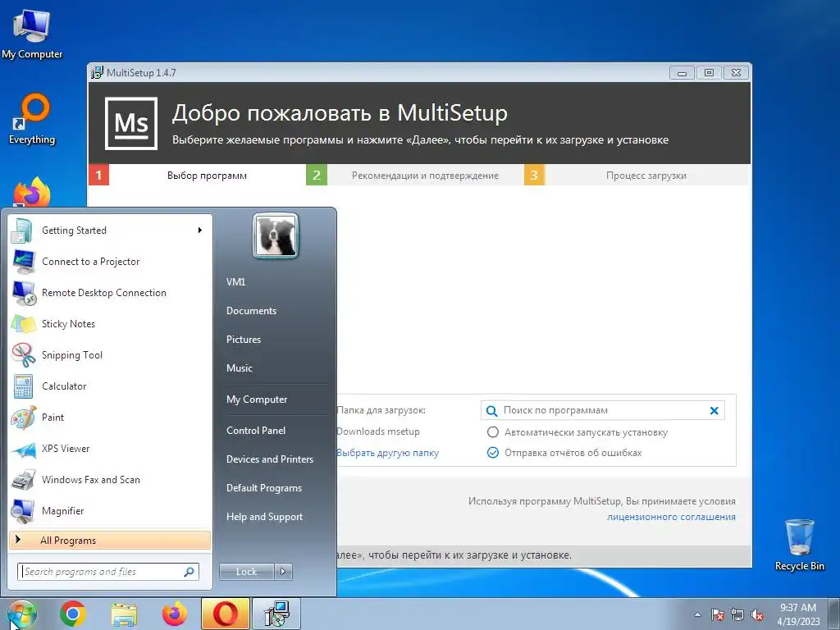Click the MultiSetup Ms logo
The height and width of the screenshot is (630, 840).
(131, 123)
